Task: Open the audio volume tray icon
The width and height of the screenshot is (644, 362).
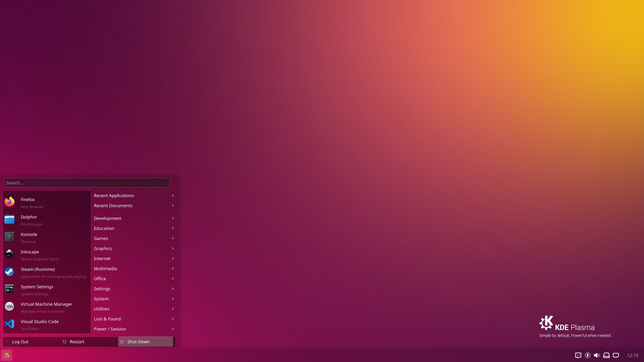Action: coord(597,355)
